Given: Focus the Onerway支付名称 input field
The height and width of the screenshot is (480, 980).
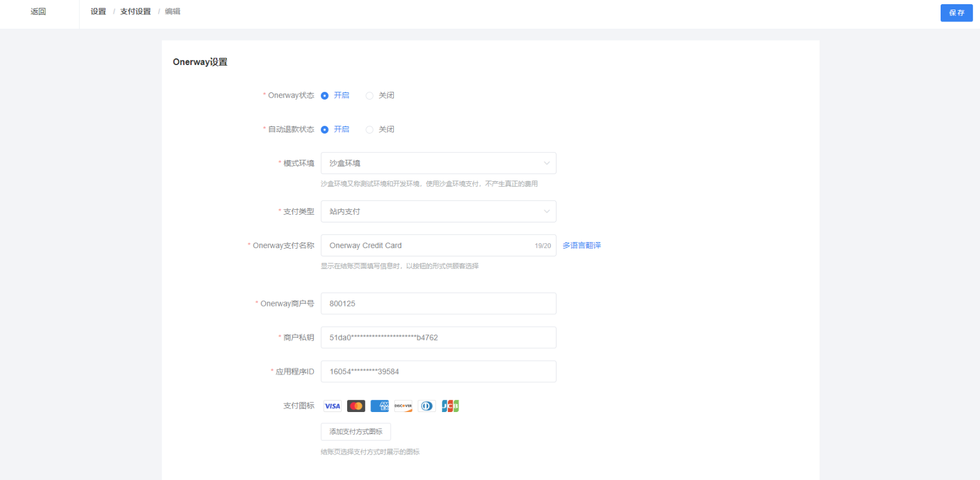Looking at the screenshot, I should tap(438, 245).
